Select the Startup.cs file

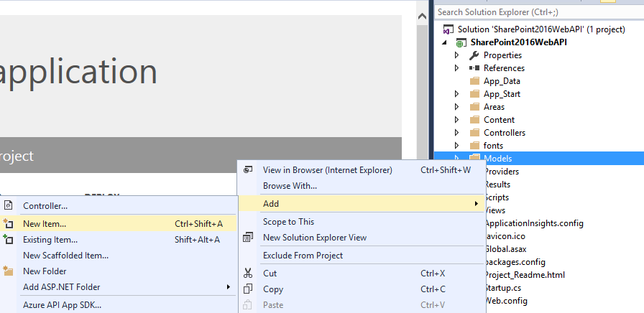(x=502, y=288)
